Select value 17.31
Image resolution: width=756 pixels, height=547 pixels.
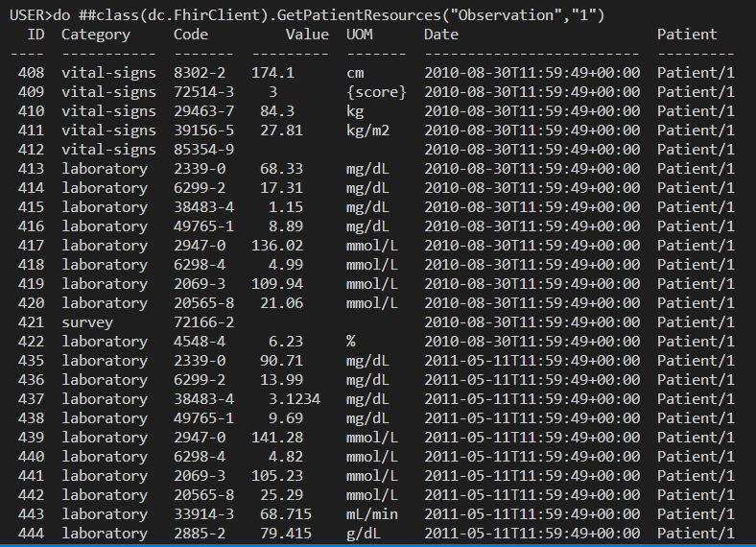pyautogui.click(x=281, y=188)
